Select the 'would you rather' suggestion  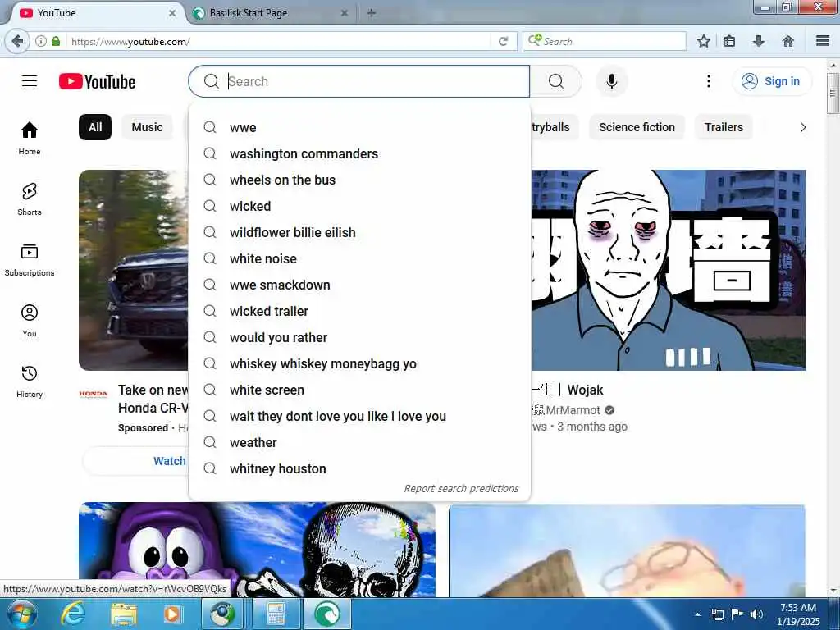[359, 337]
